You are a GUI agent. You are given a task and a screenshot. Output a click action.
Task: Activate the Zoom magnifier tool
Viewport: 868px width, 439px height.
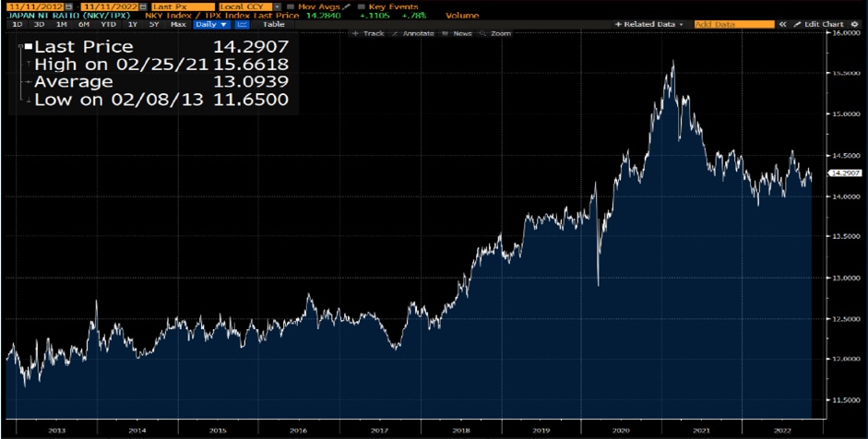496,33
